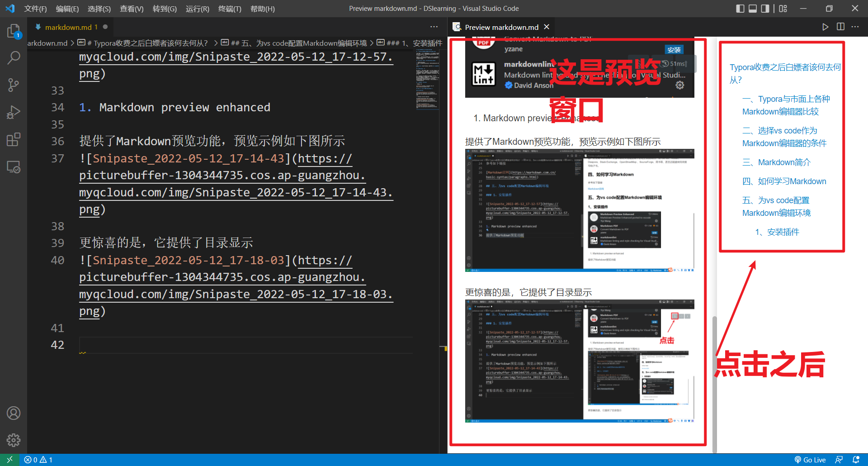Click the unsaved dot on markdown.md tab
Screen dimensions: 868x466
[105, 27]
